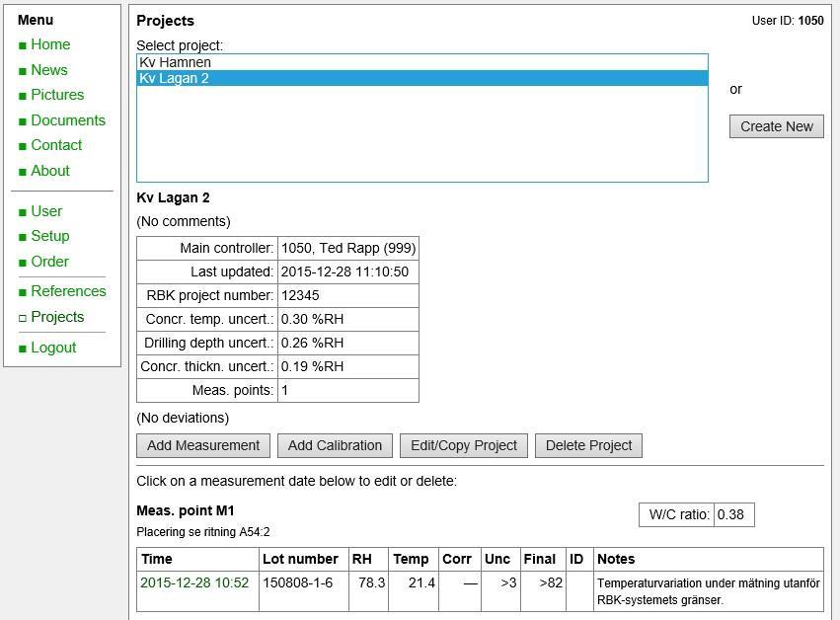The width and height of the screenshot is (840, 620).
Task: Click the Temp value 21.4
Action: click(x=421, y=582)
